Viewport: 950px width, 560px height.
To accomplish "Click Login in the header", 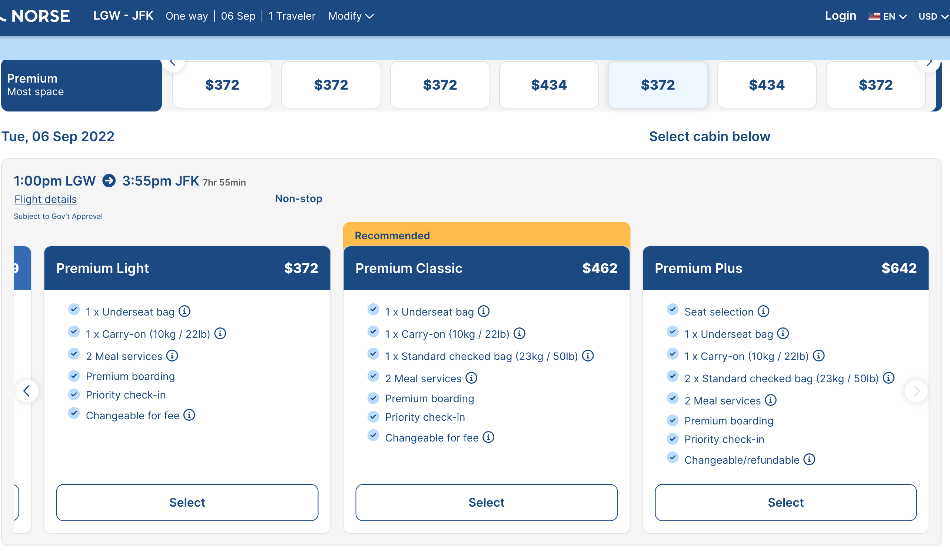I will [x=840, y=16].
